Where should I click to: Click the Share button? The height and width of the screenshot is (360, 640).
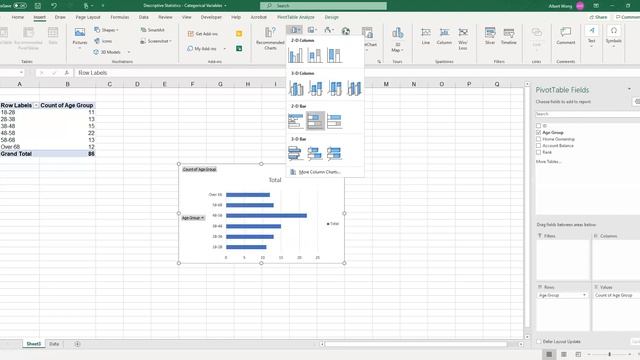598,17
